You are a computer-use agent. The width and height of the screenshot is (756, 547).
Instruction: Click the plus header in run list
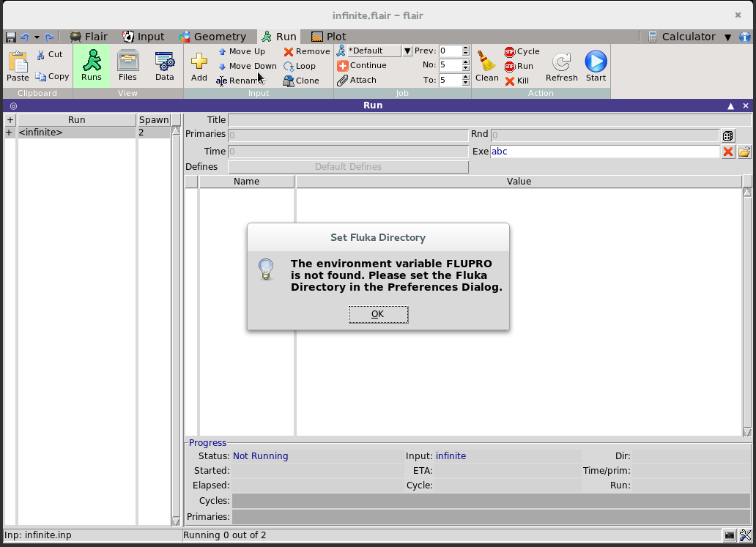[x=10, y=120]
